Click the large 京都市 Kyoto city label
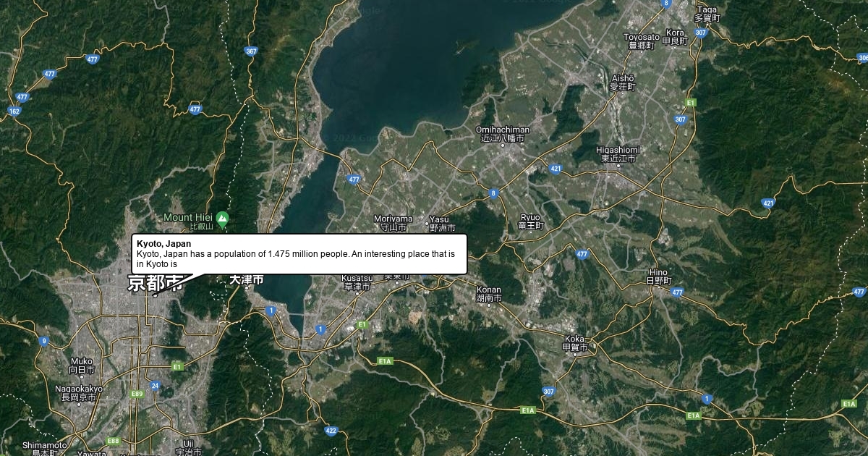 [155, 283]
